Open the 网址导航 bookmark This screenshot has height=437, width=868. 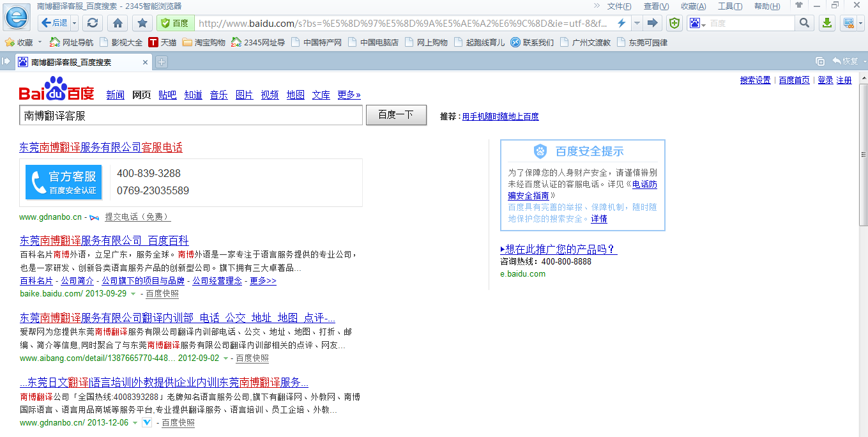tap(71, 43)
